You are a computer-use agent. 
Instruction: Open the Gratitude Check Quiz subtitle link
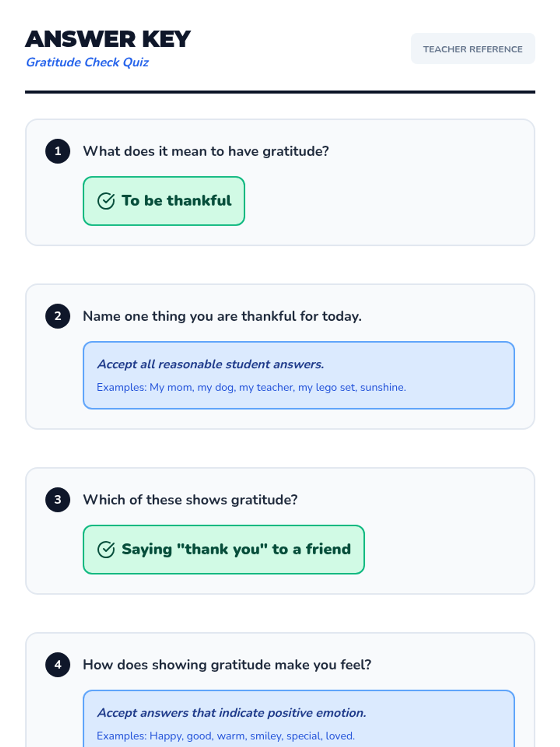click(87, 62)
